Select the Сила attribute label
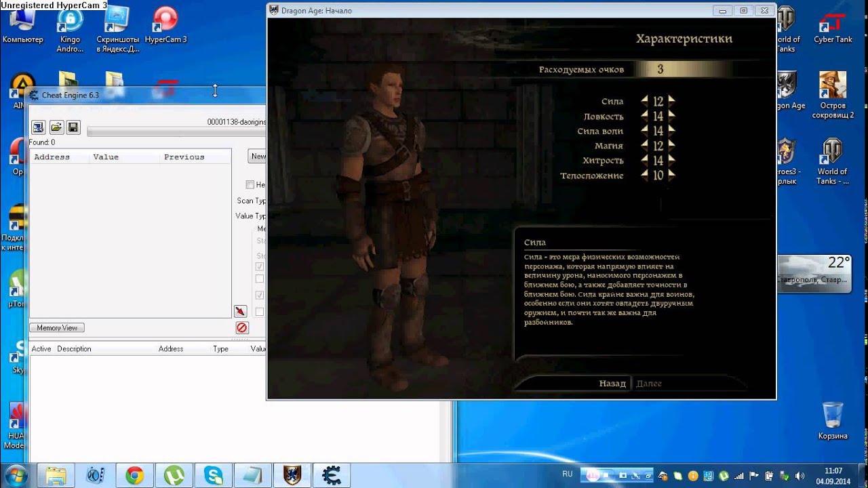 pos(612,102)
